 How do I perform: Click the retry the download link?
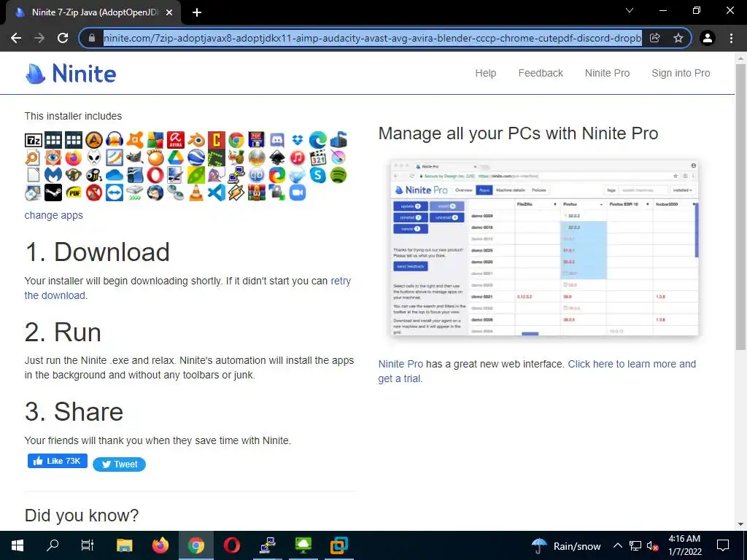click(341, 281)
